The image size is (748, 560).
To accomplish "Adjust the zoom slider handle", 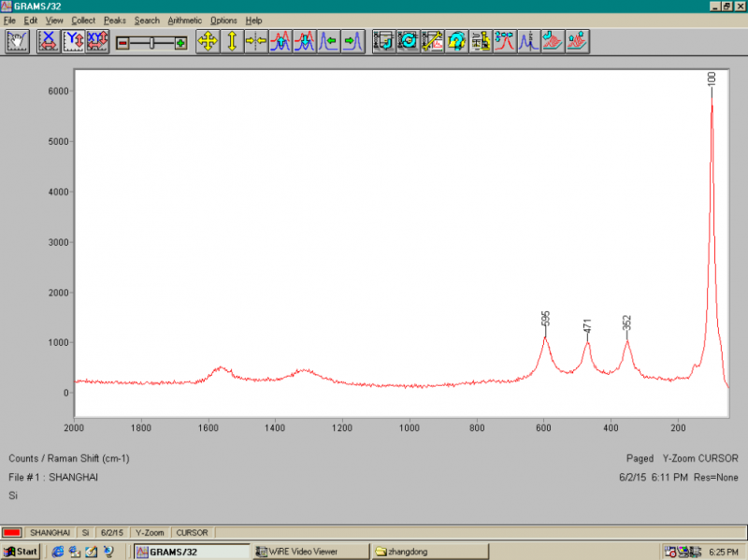I will pyautogui.click(x=151, y=43).
